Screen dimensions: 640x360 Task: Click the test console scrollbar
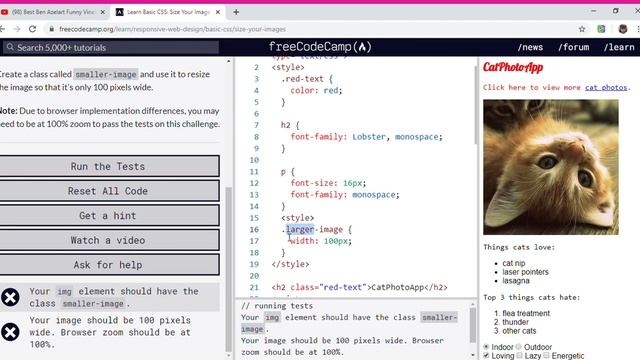473,325
